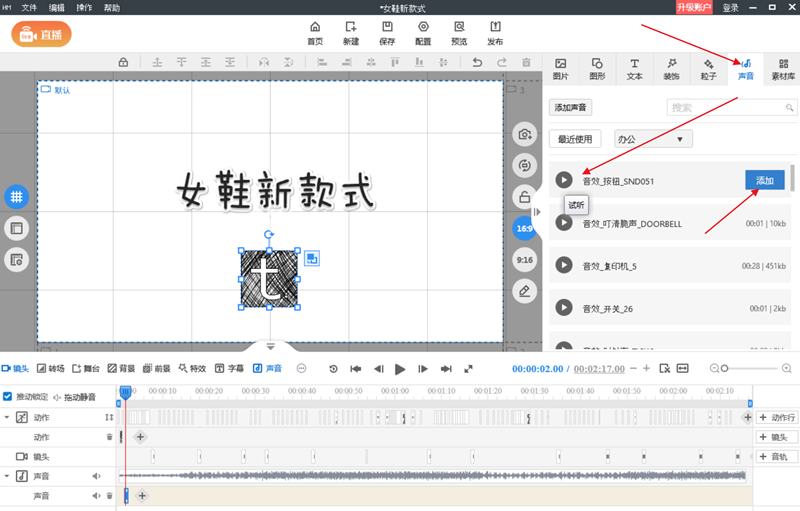Mute the main 声音 track speaker
Image resolution: width=800 pixels, height=511 pixels.
pyautogui.click(x=96, y=476)
